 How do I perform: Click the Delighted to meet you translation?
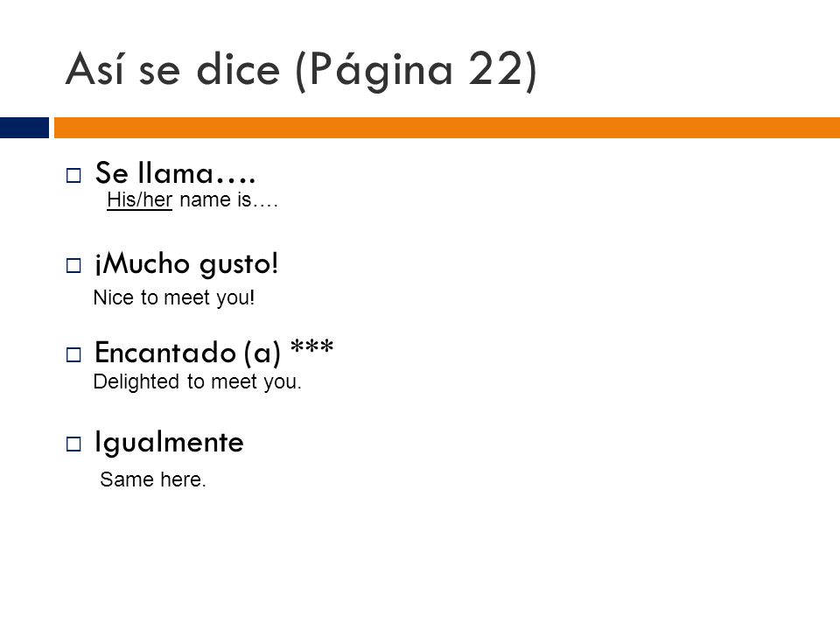197,382
